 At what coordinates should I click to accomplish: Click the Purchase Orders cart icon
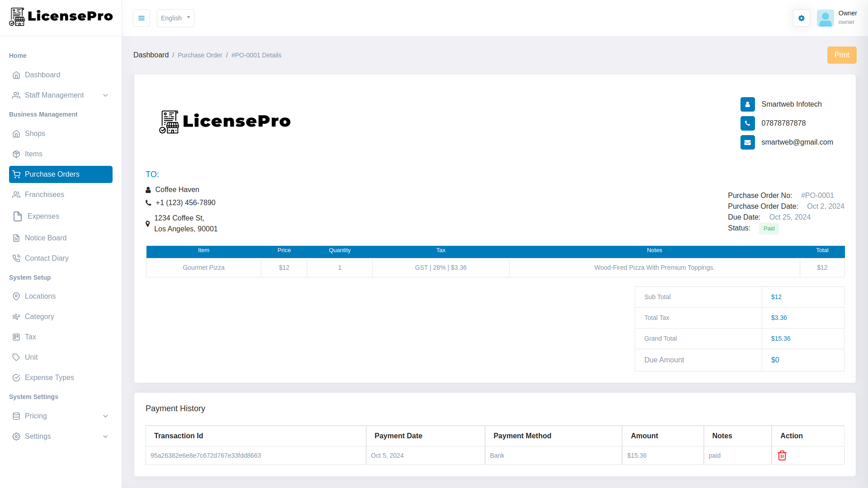(x=16, y=174)
